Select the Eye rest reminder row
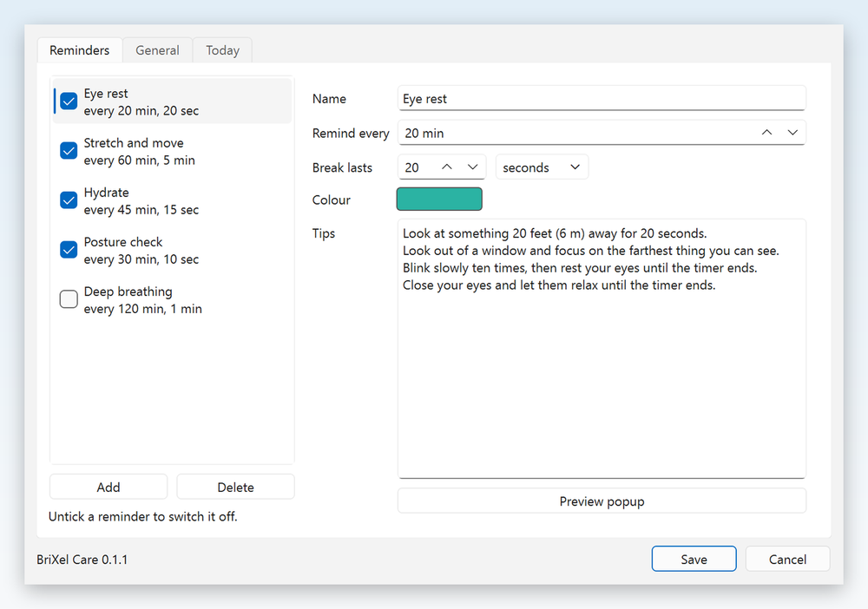 click(x=172, y=101)
